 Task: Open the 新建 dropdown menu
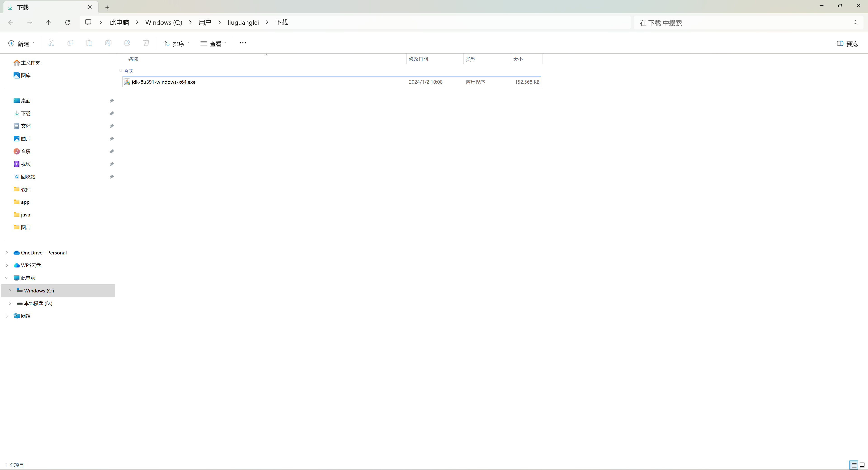click(x=21, y=43)
